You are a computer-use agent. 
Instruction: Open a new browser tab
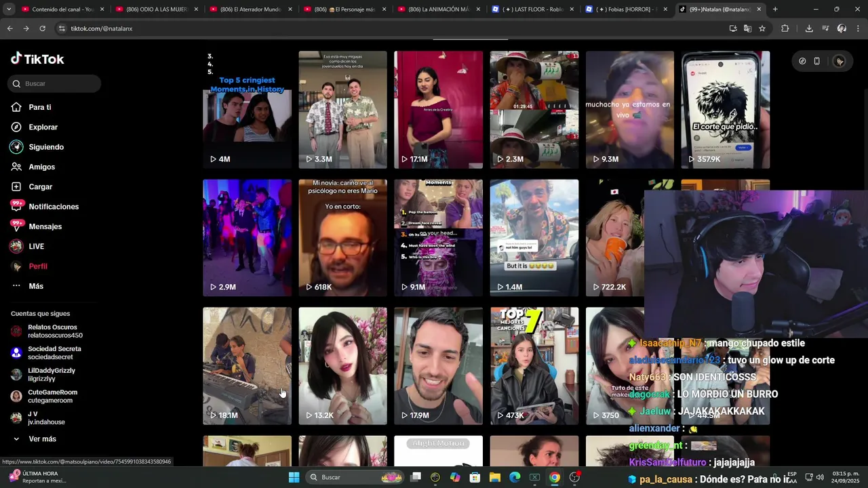(775, 9)
